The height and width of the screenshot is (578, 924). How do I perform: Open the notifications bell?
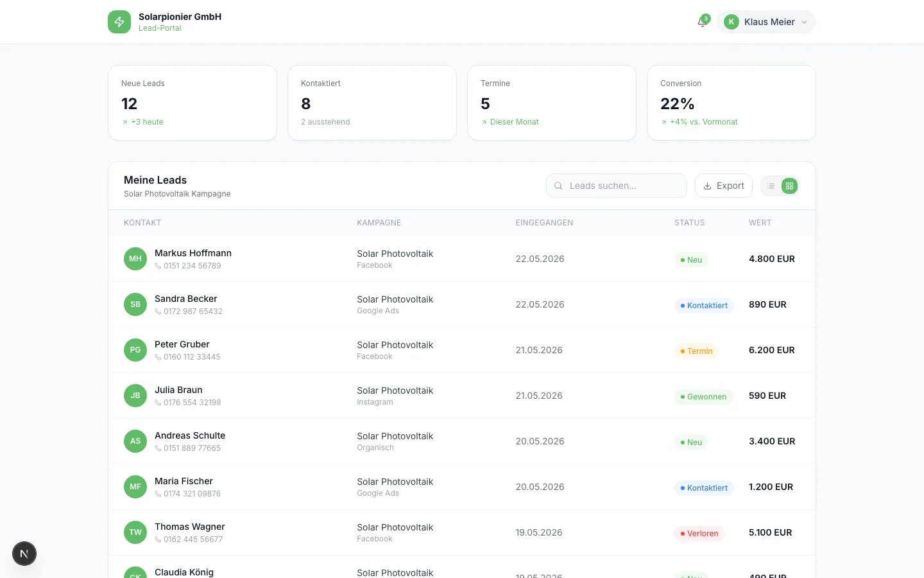(703, 22)
